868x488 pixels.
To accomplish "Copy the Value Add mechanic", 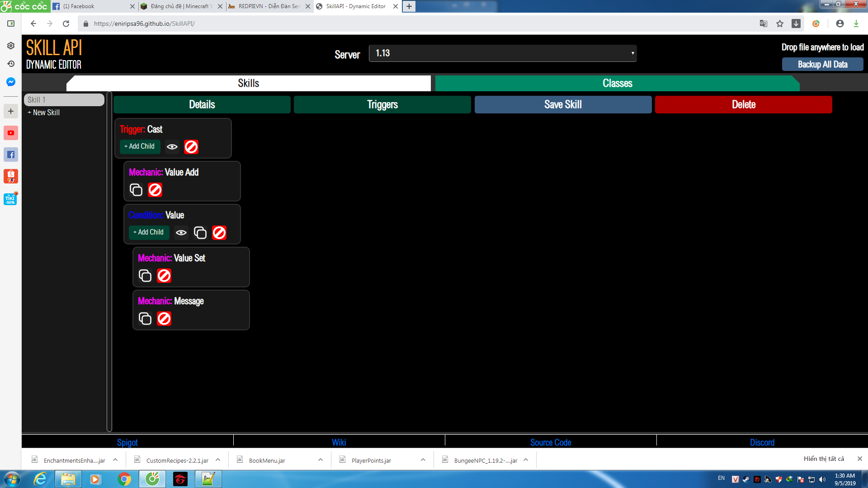I will pos(136,190).
